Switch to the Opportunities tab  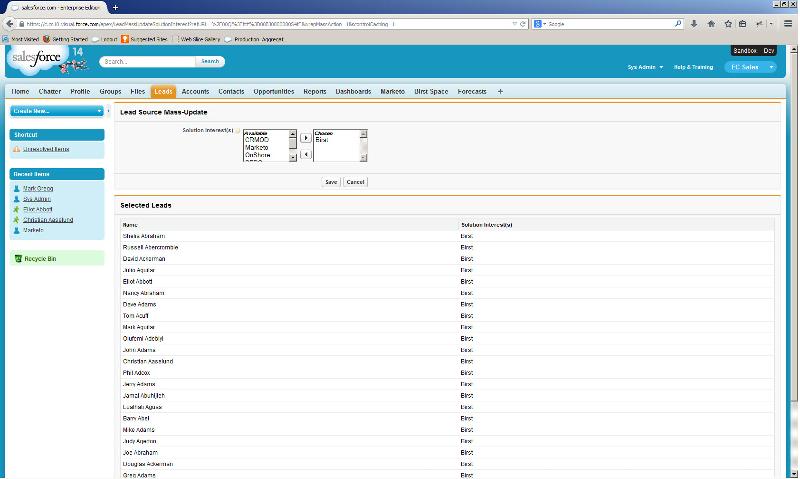click(x=273, y=92)
